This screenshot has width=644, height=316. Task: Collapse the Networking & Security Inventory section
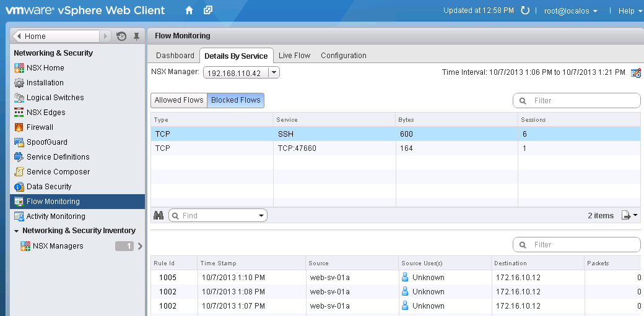coord(16,231)
